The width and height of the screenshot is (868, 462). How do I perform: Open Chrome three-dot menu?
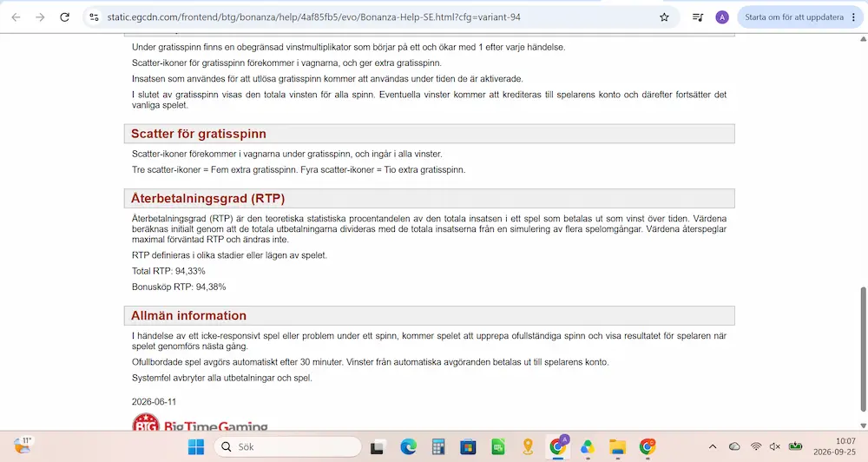coord(853,17)
